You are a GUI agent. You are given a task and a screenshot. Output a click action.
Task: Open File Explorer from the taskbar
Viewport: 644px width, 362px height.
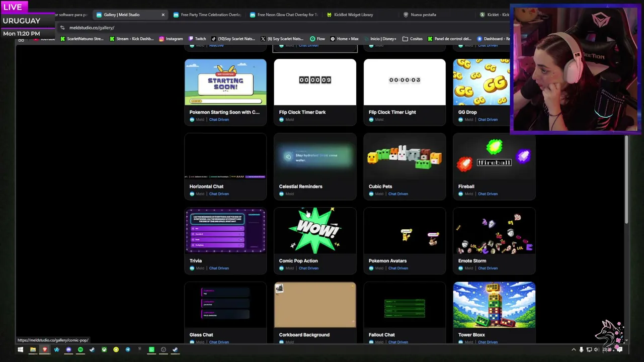click(x=33, y=349)
